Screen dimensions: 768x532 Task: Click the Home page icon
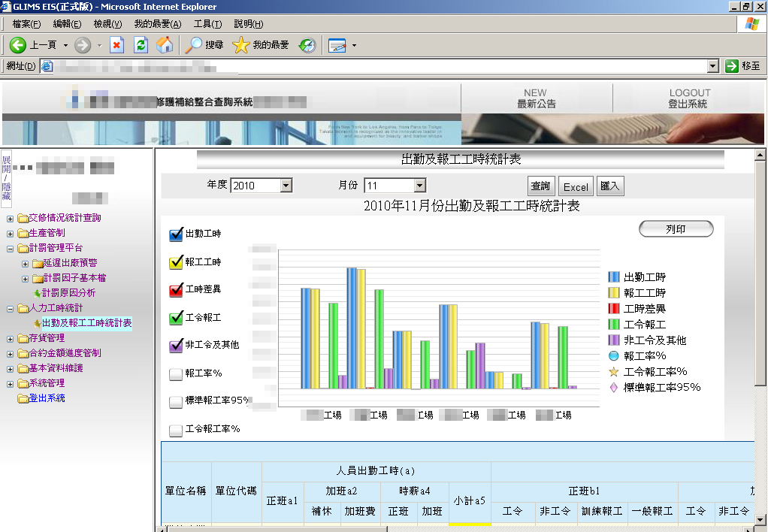pos(165,45)
